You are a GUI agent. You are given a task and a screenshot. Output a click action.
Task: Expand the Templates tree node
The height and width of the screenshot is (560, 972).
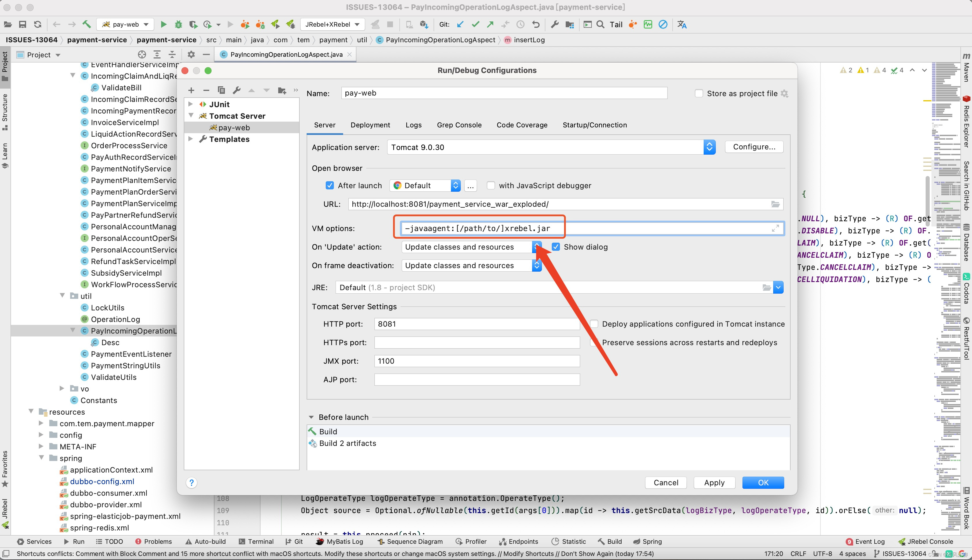(191, 139)
